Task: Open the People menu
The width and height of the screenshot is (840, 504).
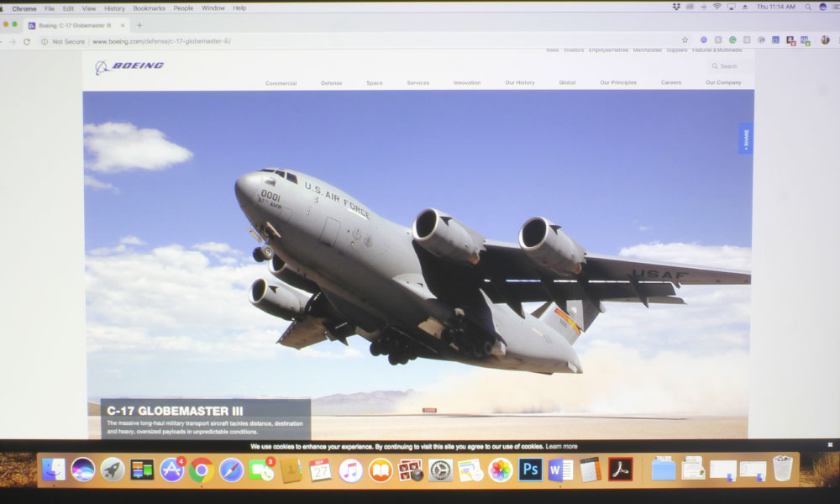Action: [x=183, y=8]
